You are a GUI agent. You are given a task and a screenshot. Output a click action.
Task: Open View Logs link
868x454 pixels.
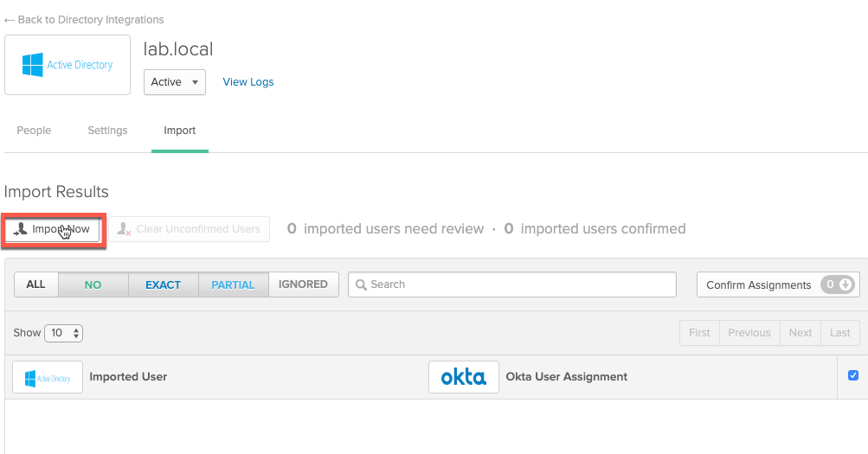click(x=248, y=82)
